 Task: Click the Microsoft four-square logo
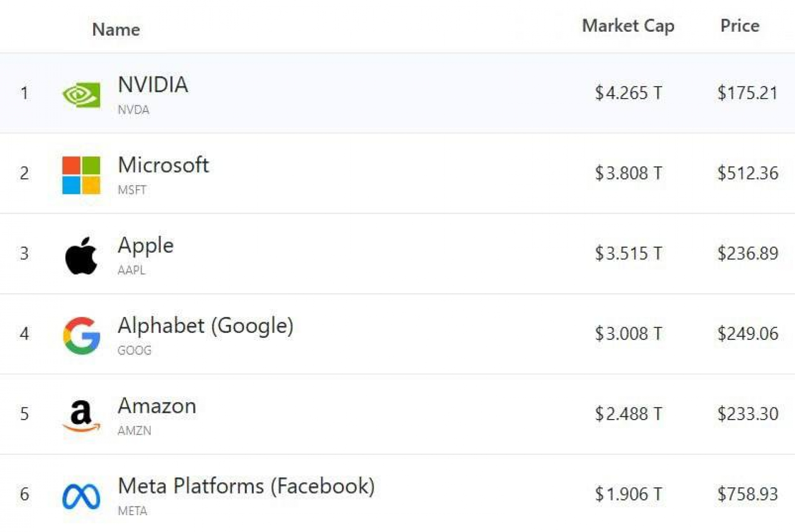[81, 175]
